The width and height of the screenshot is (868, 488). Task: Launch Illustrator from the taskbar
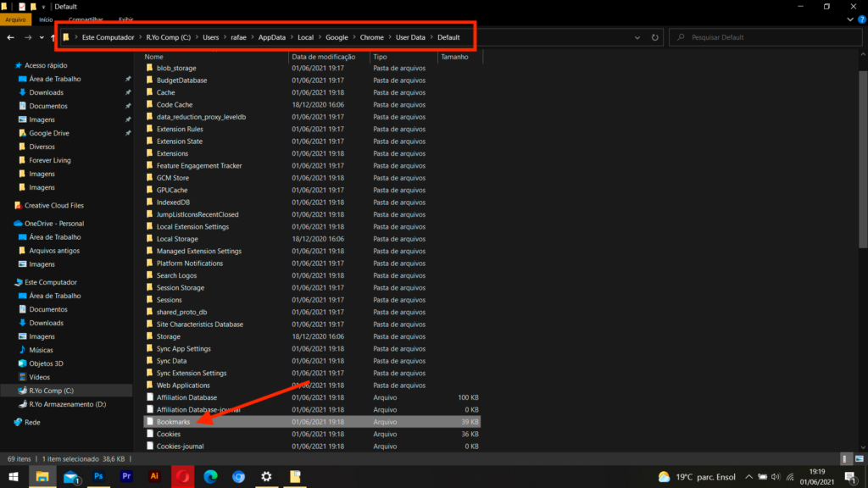pyautogui.click(x=154, y=476)
